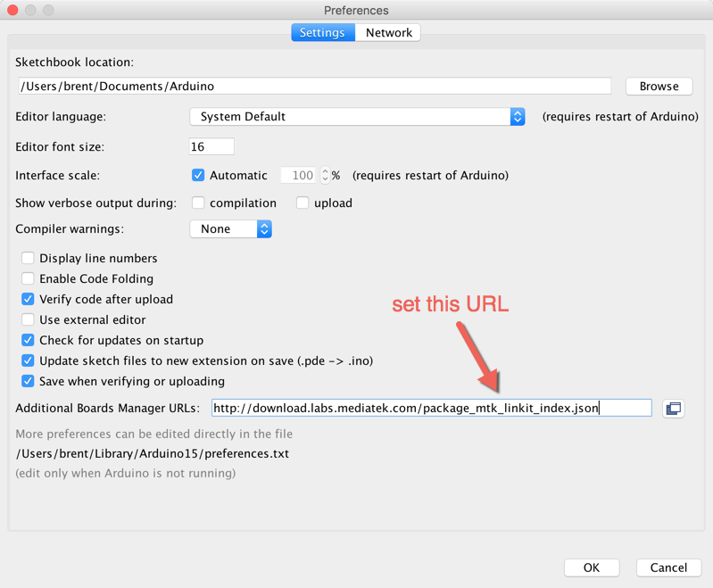Image resolution: width=713 pixels, height=588 pixels.
Task: Click the Additional Boards Manager URLs field
Action: coord(432,408)
